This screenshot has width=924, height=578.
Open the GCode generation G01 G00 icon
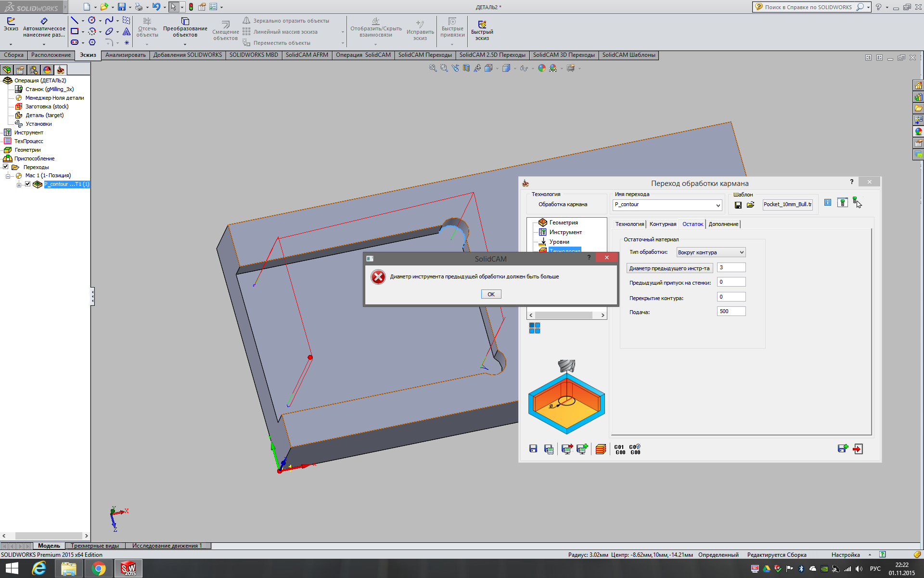click(619, 449)
